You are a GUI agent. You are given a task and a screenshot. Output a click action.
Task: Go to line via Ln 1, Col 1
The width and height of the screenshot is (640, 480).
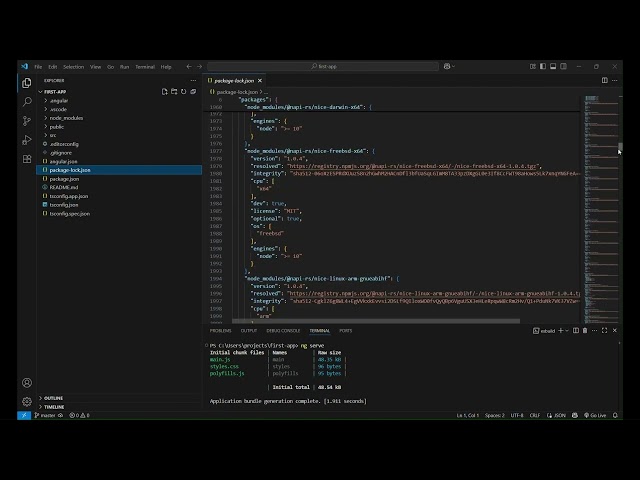coord(468,416)
